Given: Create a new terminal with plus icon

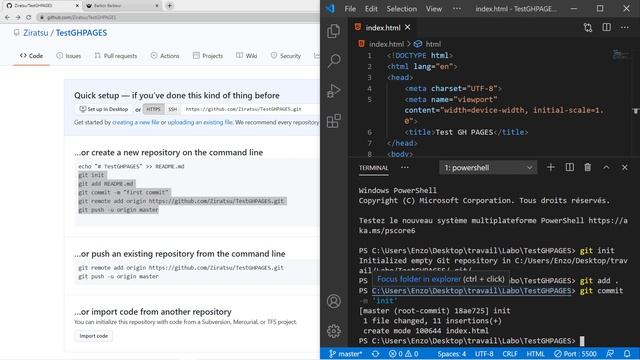Looking at the screenshot, I should (x=551, y=167).
